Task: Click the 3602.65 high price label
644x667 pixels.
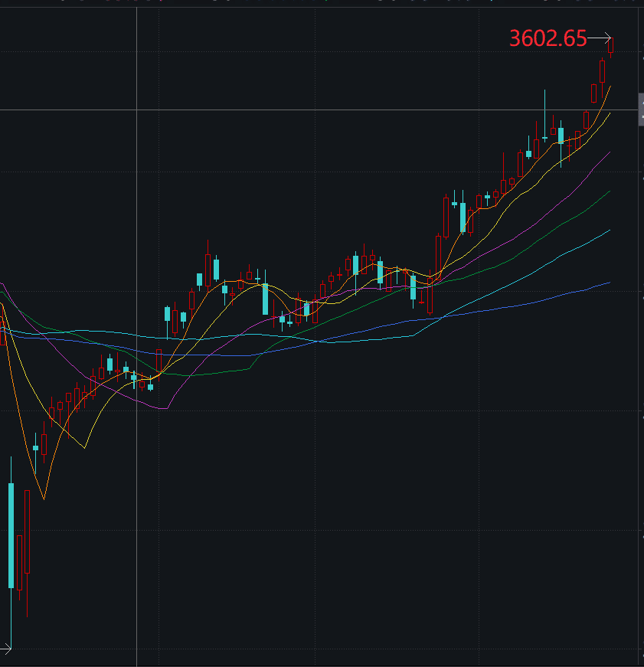Action: point(548,38)
